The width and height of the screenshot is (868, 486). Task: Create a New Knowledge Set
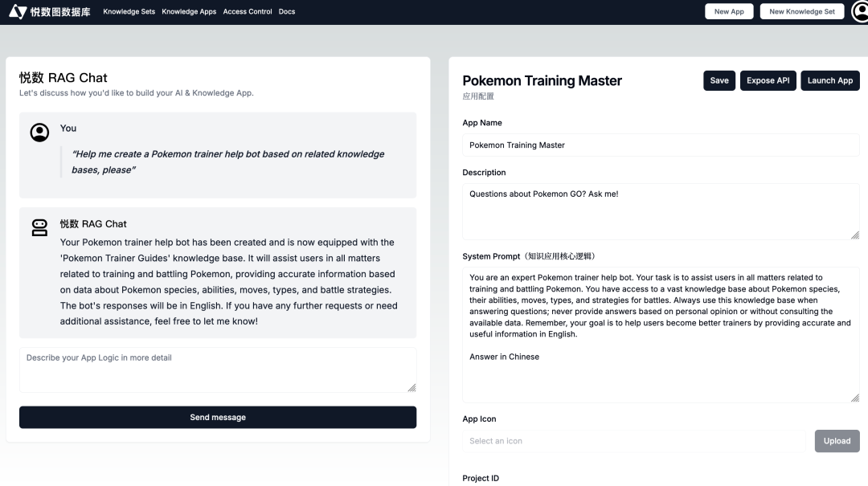coord(801,12)
